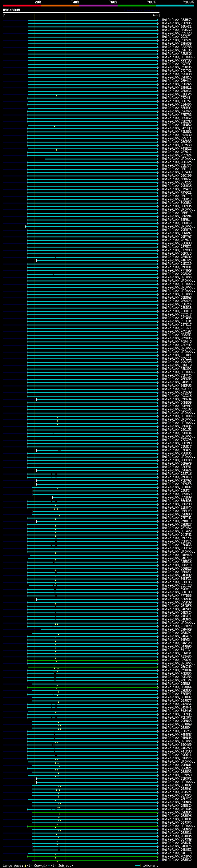
Task: Open hit UniRef100_C6JSG0
Action: pos(176,30)
